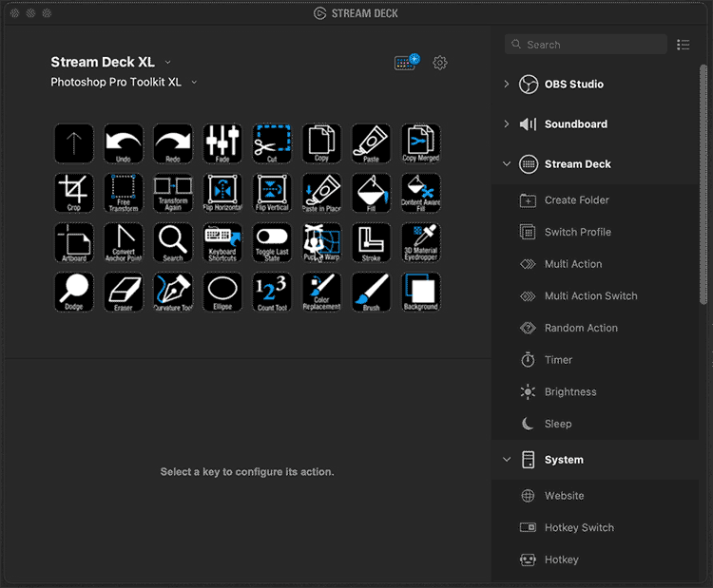Toggle the actions list view icon
Viewport: 713px width, 588px height.
(683, 45)
